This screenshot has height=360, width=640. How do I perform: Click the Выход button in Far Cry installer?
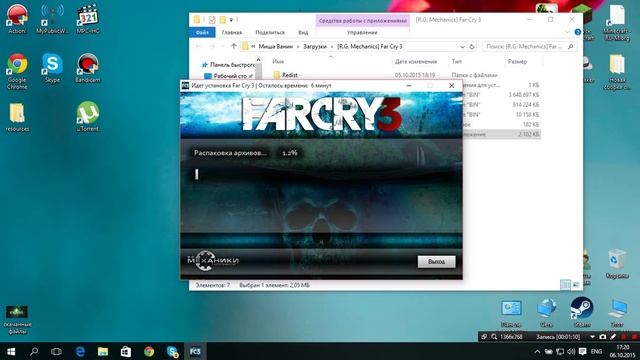coord(436,262)
